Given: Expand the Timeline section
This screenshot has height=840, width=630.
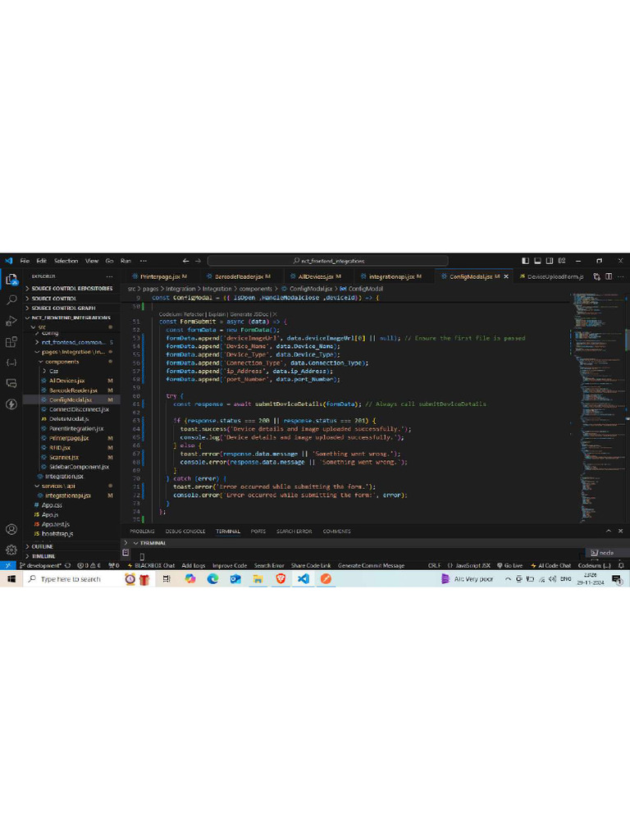Looking at the screenshot, I should [x=71, y=556].
